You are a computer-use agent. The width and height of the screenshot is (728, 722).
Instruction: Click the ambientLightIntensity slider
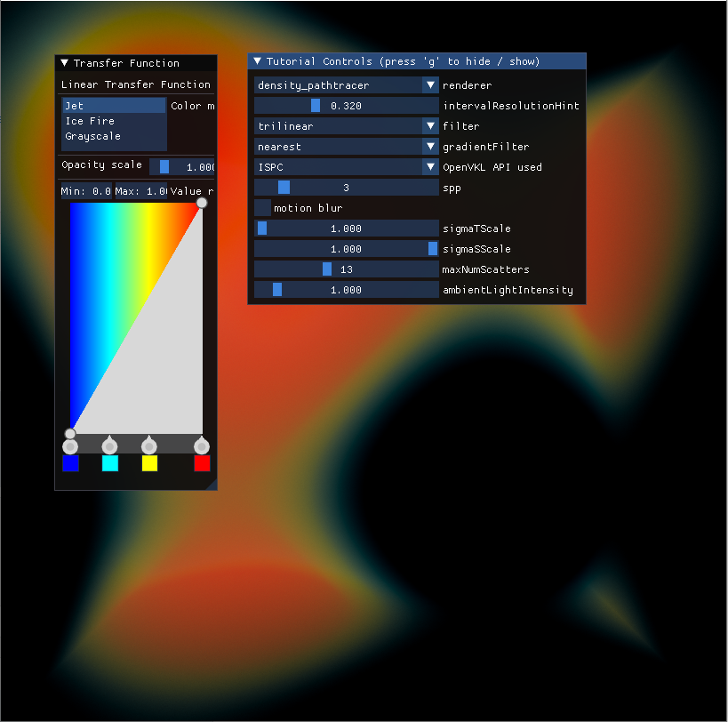click(x=347, y=289)
